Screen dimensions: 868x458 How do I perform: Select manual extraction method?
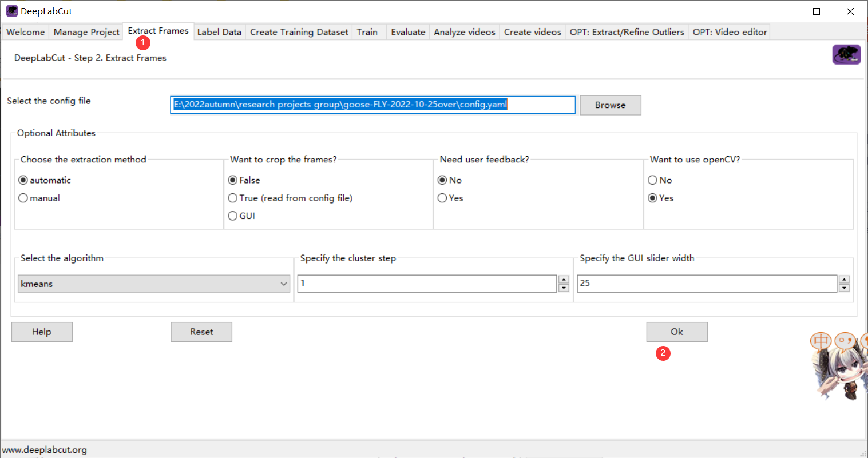(39, 198)
